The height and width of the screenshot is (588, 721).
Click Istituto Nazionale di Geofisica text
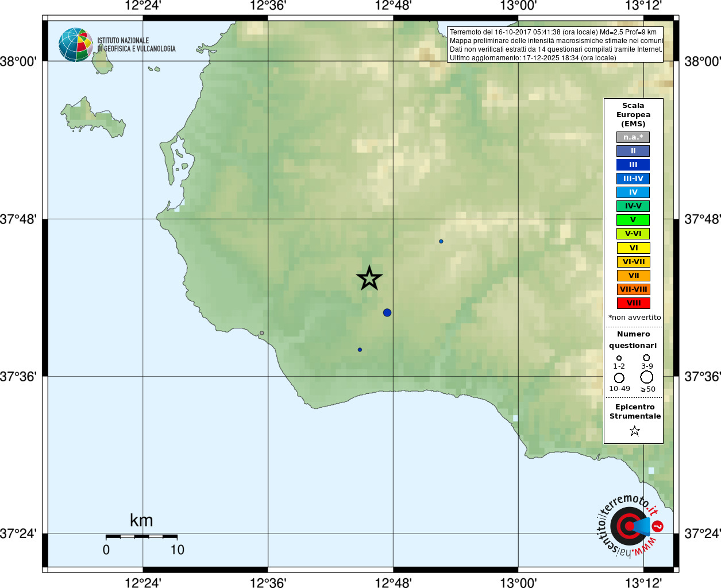pos(136,45)
